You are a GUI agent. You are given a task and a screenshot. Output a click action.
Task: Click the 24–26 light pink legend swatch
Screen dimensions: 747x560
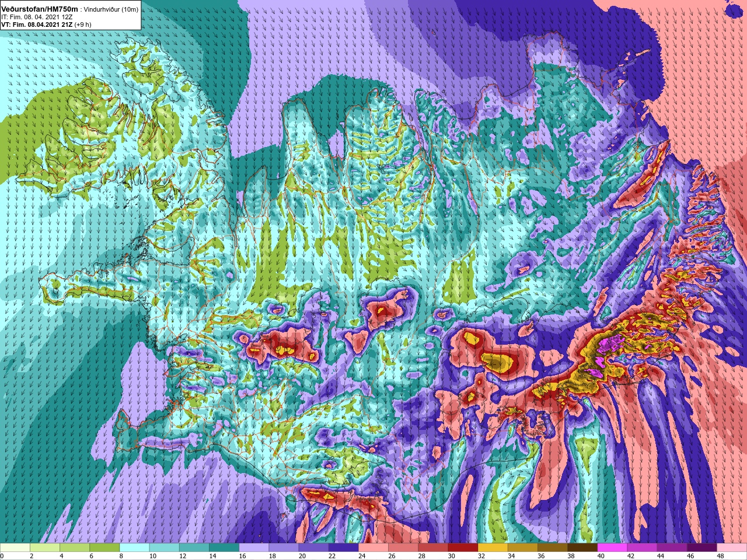[373, 548]
